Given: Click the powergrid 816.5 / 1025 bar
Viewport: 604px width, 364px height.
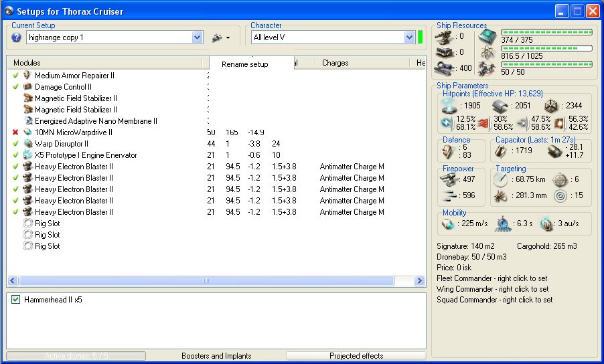Looking at the screenshot, I should (546, 48).
